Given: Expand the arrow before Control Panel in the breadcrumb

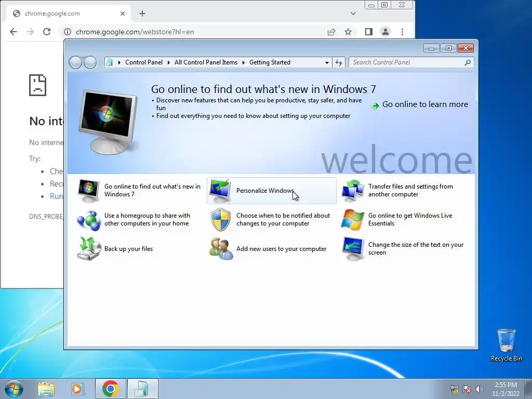Looking at the screenshot, I should 119,62.
